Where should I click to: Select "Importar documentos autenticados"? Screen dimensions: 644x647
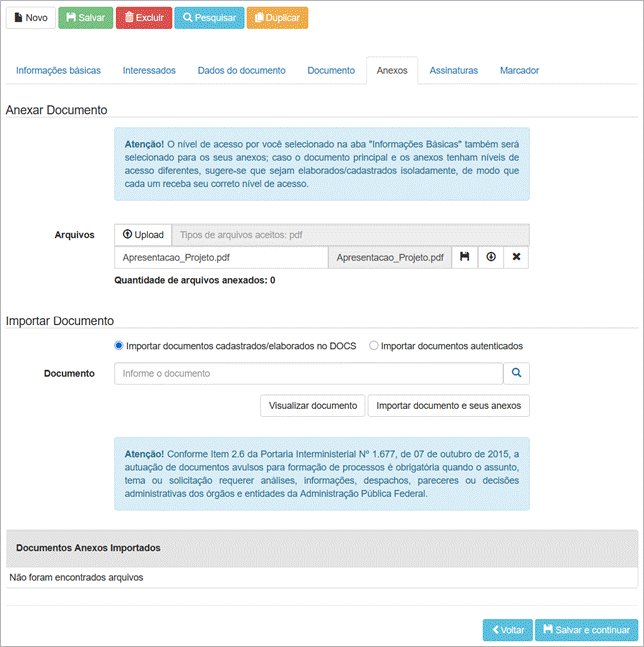point(374,346)
